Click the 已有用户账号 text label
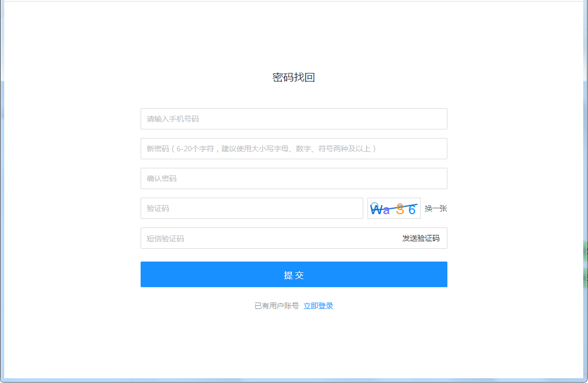Viewport: 588px width, 383px height. (276, 306)
